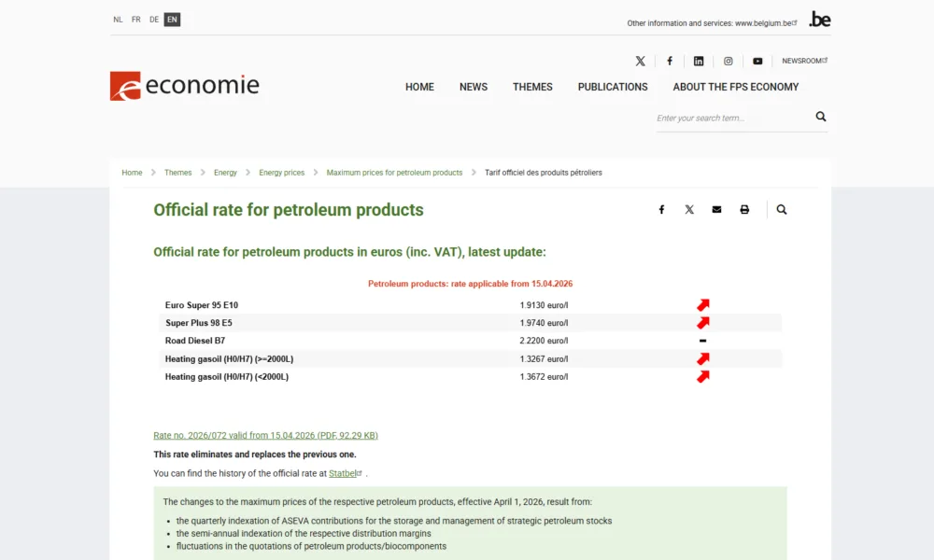Open the Facebook icon in header
This screenshot has width=934, height=560.
670,61
